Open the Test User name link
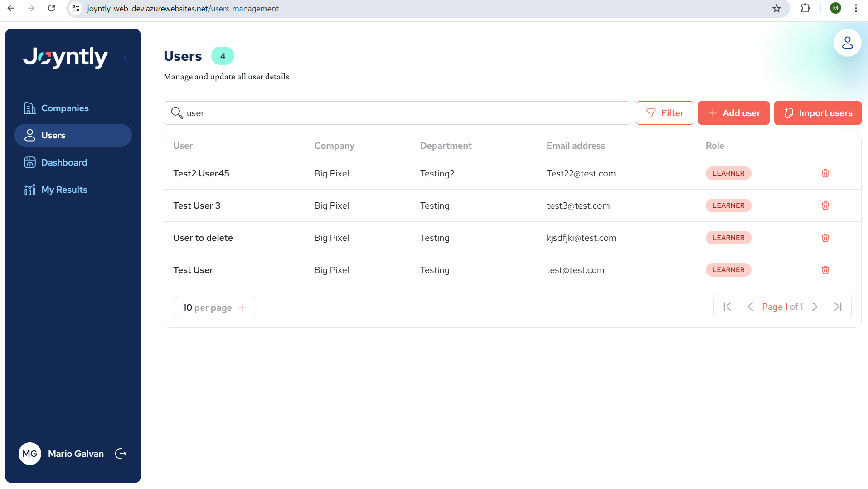Viewport: 868px width, 489px height. (193, 270)
